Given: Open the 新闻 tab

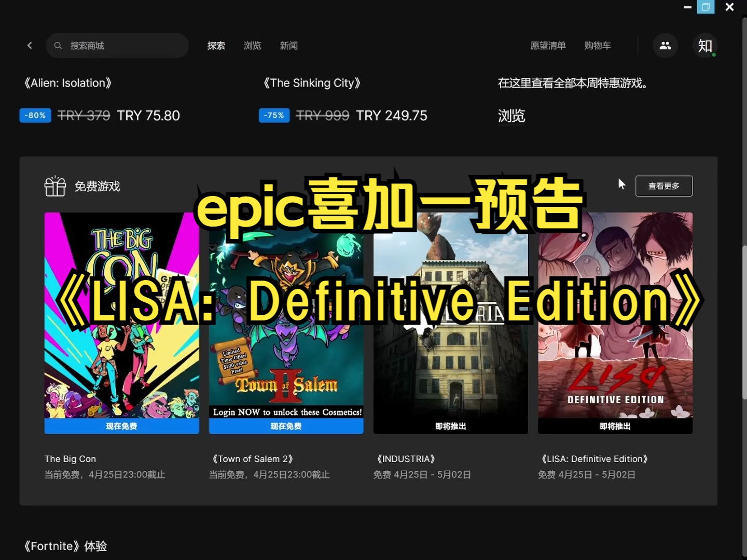Looking at the screenshot, I should point(289,46).
